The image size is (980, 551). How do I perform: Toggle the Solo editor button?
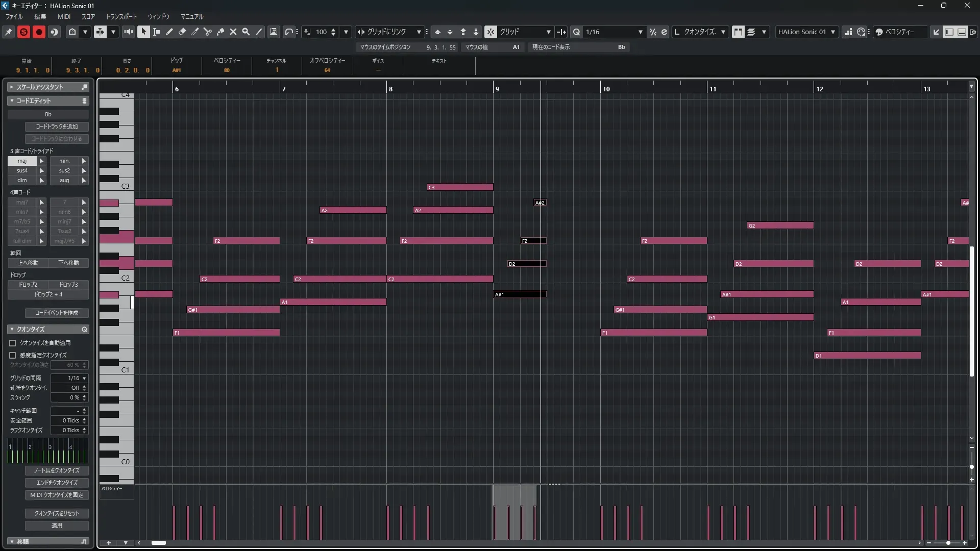pyautogui.click(x=23, y=32)
